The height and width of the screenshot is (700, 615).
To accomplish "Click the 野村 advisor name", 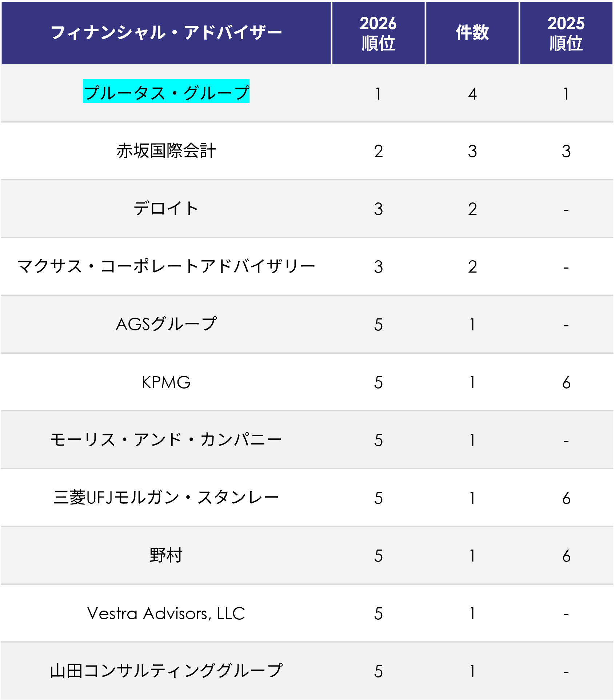I will tap(166, 555).
